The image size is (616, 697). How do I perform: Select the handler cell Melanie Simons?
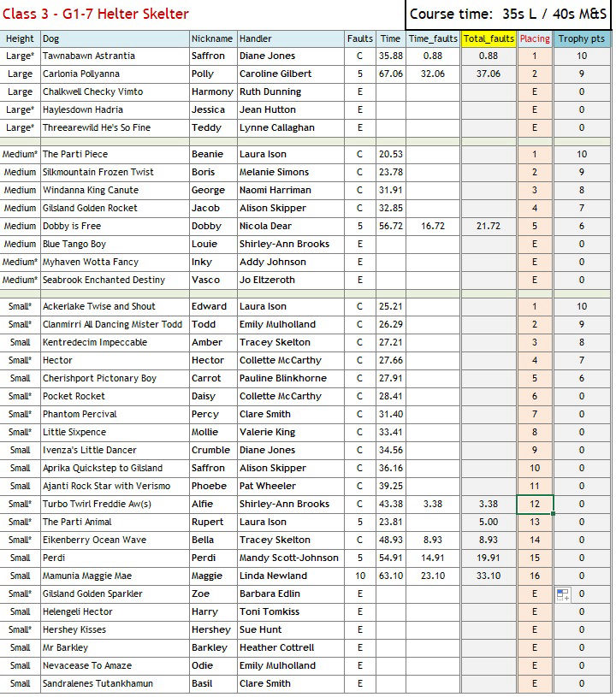click(290, 172)
